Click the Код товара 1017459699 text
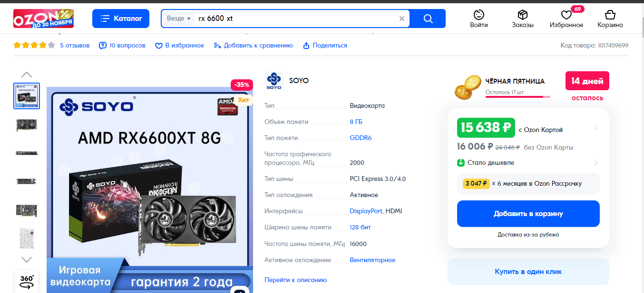Viewport: 644px width, 293px height. (x=595, y=46)
